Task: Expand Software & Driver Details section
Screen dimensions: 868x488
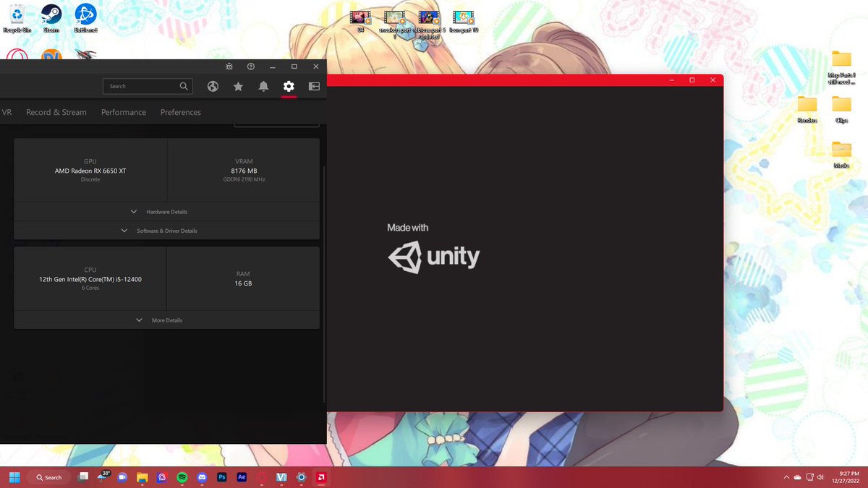Action: [x=166, y=231]
